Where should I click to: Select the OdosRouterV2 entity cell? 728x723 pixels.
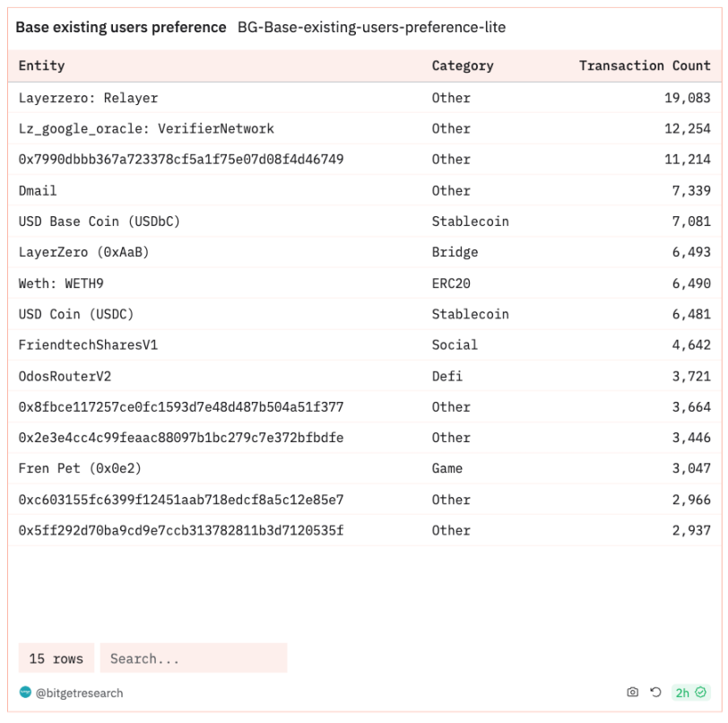65,376
